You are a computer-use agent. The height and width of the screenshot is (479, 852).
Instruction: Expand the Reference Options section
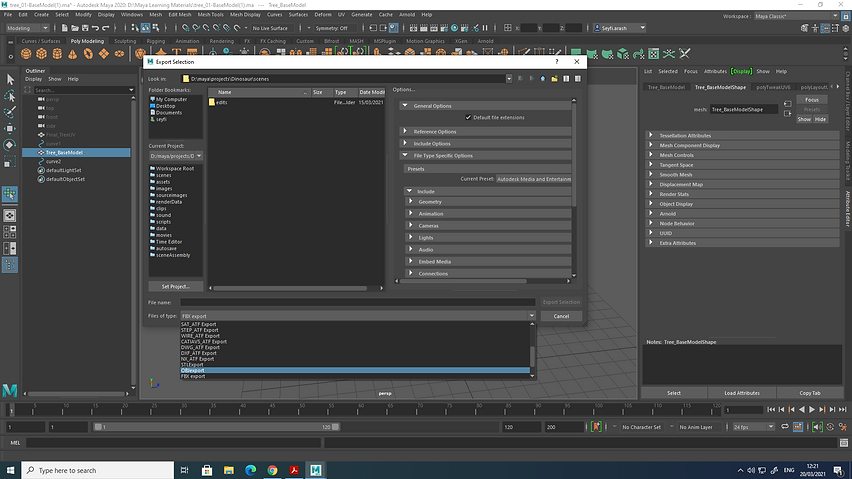point(405,131)
